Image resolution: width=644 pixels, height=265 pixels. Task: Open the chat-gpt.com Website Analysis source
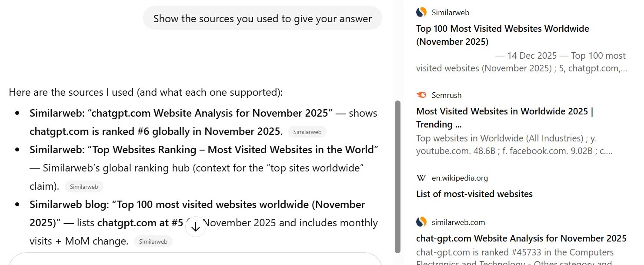[521, 238]
